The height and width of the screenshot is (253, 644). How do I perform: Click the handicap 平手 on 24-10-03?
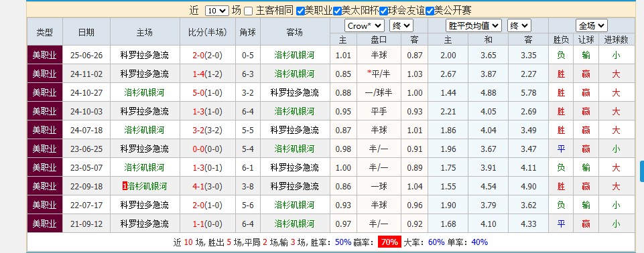tap(379, 111)
